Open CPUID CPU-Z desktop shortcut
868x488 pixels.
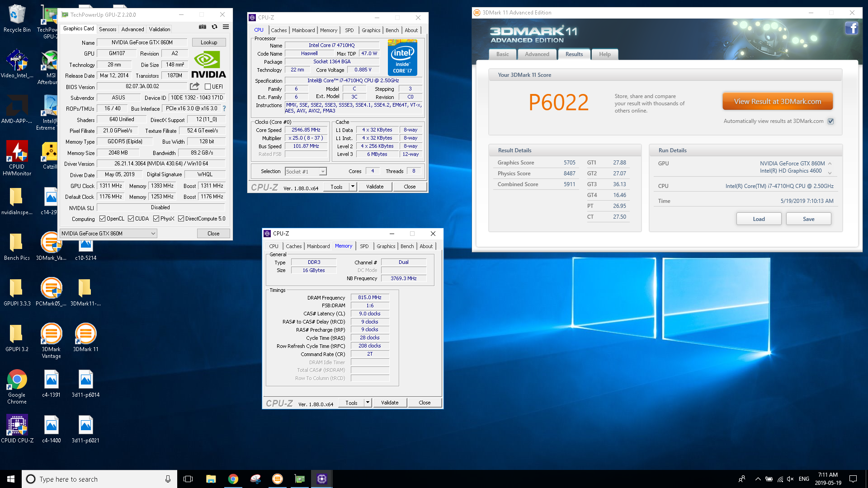(17, 428)
